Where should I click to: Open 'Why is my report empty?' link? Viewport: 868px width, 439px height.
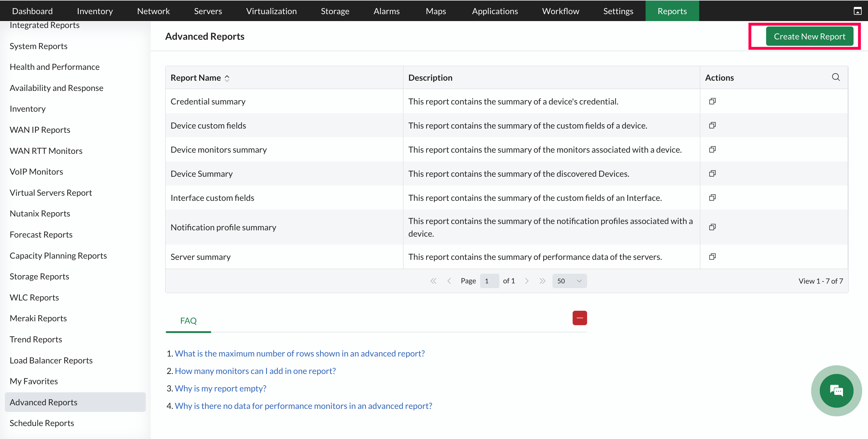[x=220, y=388]
